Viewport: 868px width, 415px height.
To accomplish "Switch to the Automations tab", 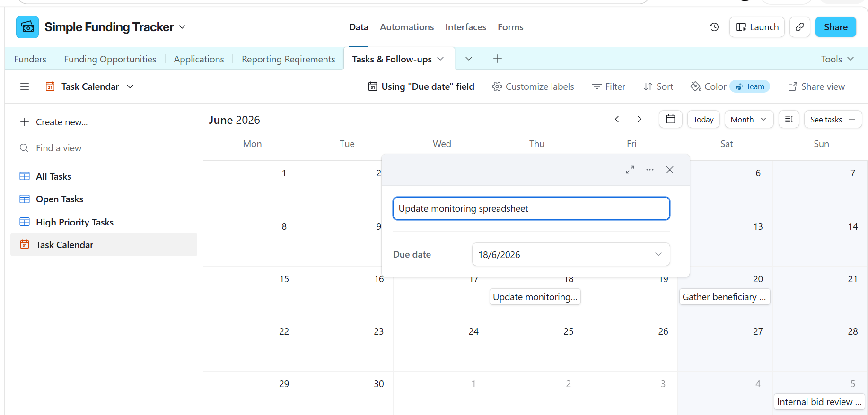I will (407, 27).
